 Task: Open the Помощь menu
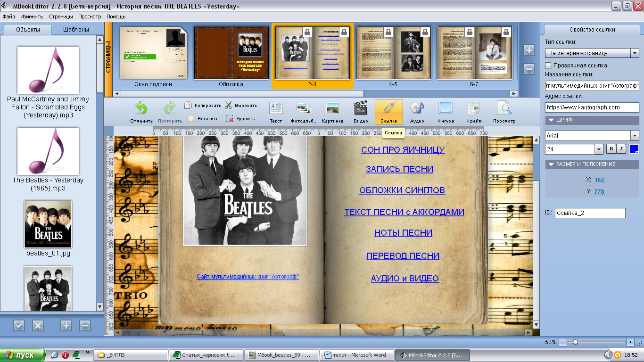pos(116,16)
